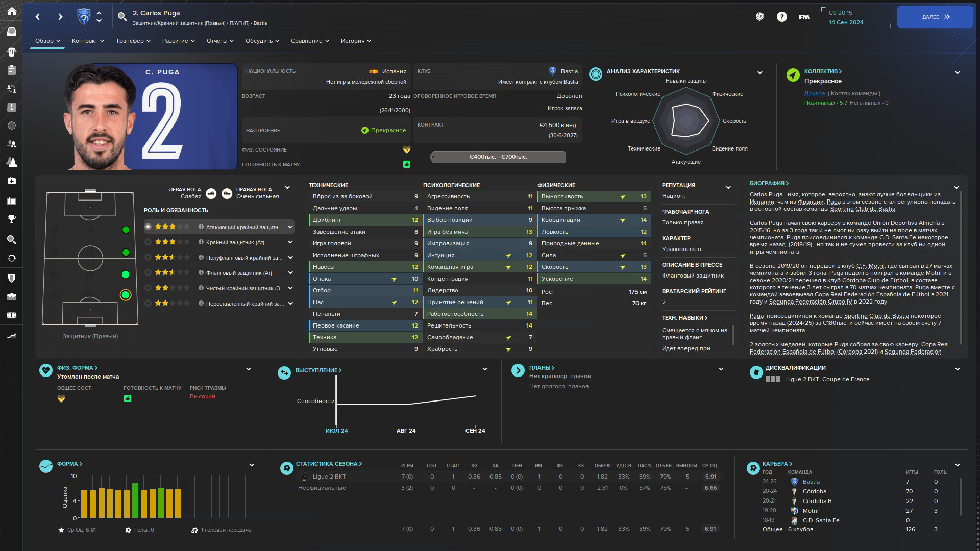Open the feet and role panel chevron
The image size is (980, 551).
287,188
